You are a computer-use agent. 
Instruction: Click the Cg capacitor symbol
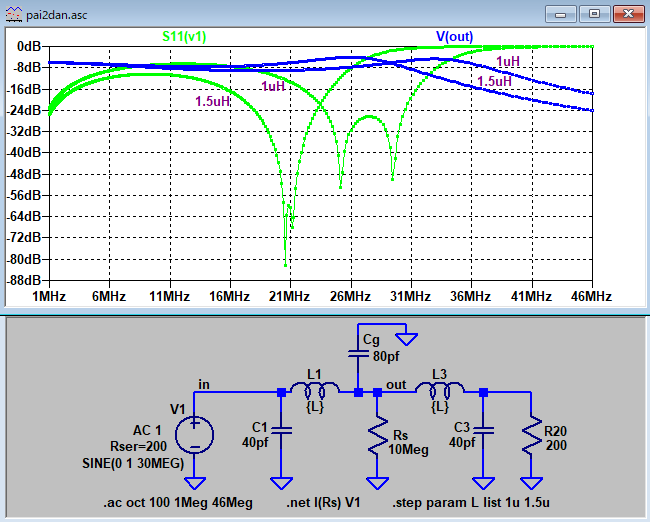click(357, 353)
